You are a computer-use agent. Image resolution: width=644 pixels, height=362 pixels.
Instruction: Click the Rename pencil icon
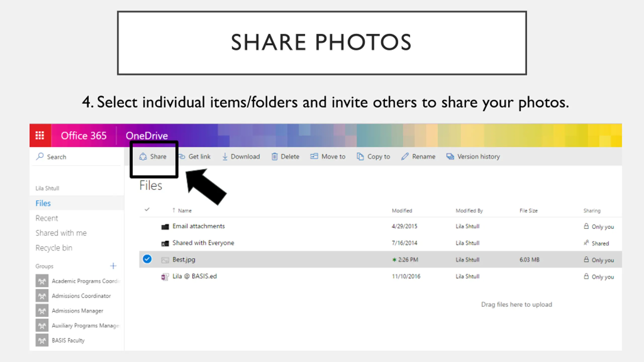click(405, 157)
